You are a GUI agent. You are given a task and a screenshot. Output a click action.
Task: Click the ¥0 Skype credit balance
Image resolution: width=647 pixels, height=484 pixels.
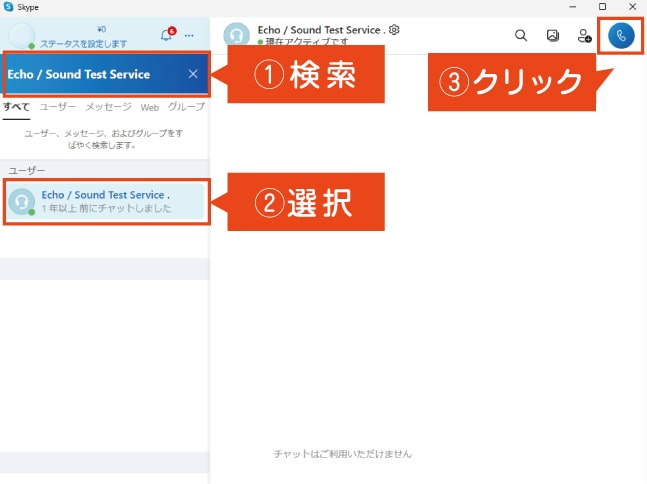[102, 29]
